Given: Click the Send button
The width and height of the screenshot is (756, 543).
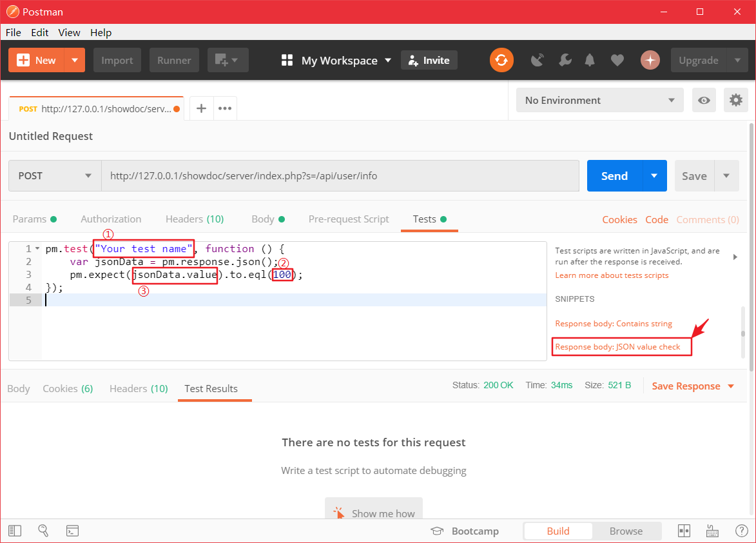Looking at the screenshot, I should pyautogui.click(x=614, y=175).
